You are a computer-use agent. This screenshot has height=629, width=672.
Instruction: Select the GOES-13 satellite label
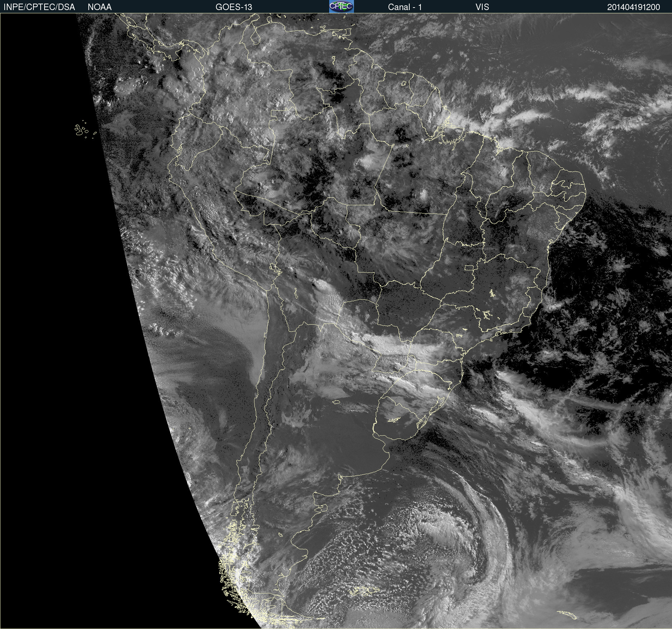click(234, 7)
